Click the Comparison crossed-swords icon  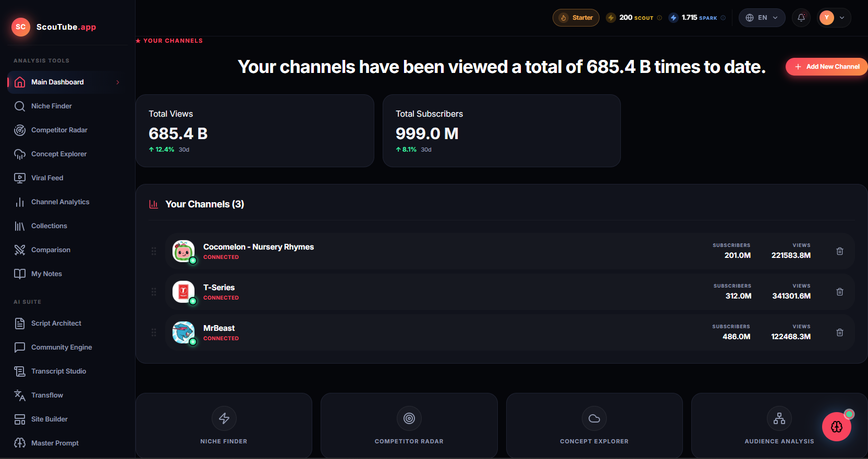(x=20, y=250)
